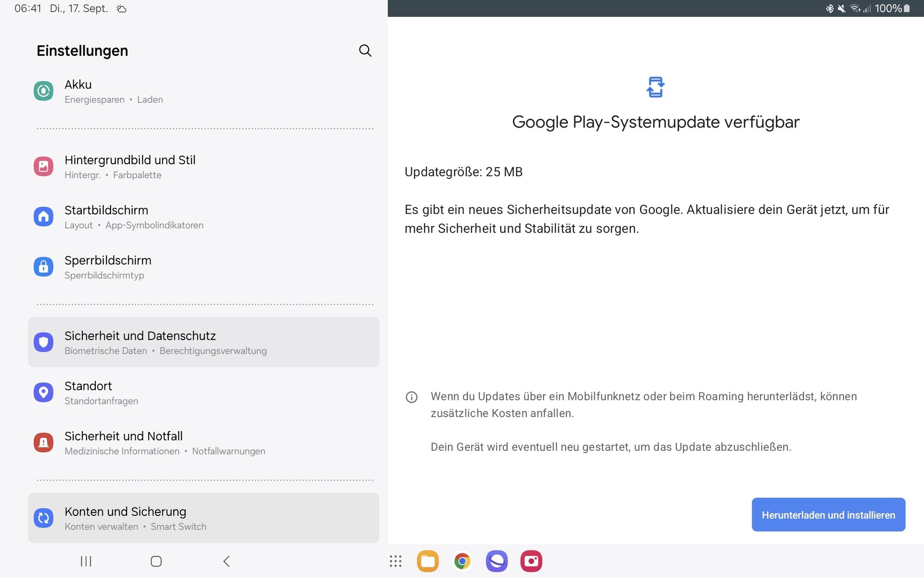
Task: Launch the red camera app icon
Action: point(531,561)
